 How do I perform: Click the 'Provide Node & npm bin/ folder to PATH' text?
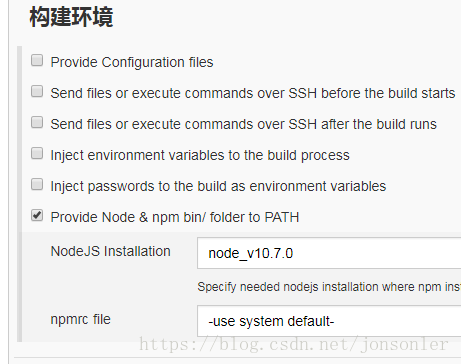(175, 217)
